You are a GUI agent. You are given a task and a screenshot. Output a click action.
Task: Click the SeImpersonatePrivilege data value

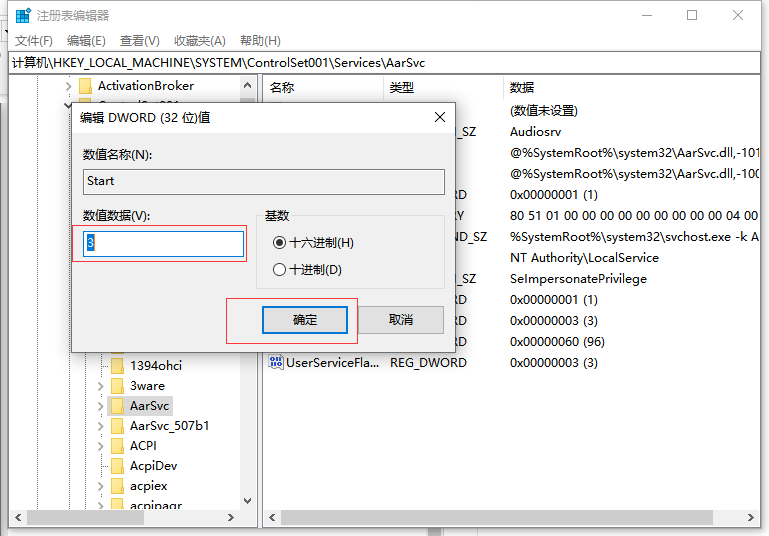click(x=578, y=279)
